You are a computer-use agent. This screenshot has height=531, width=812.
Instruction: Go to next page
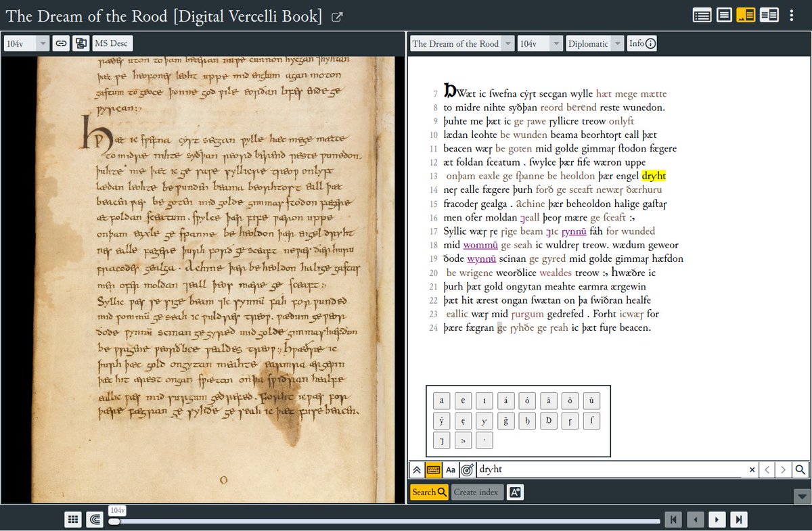pos(717,520)
